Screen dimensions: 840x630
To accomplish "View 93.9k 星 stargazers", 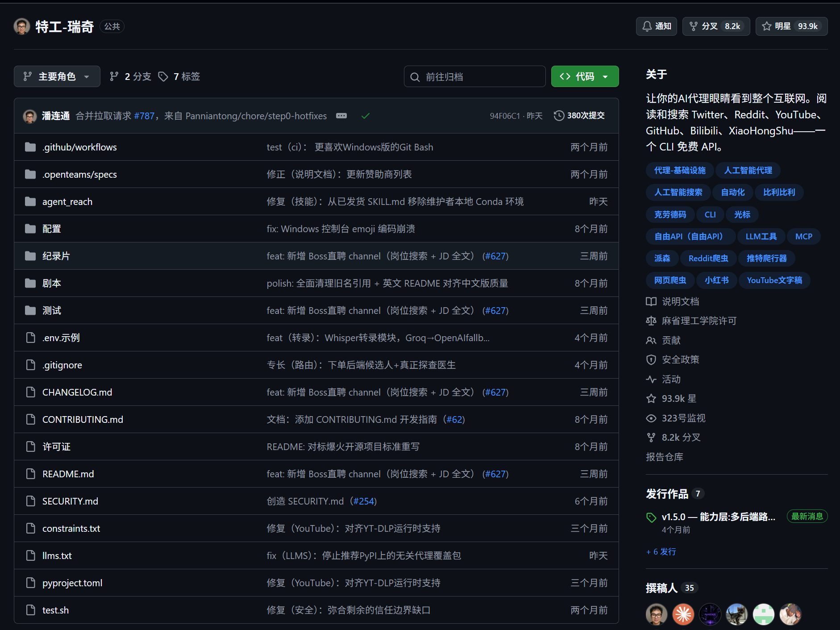I will [x=671, y=399].
